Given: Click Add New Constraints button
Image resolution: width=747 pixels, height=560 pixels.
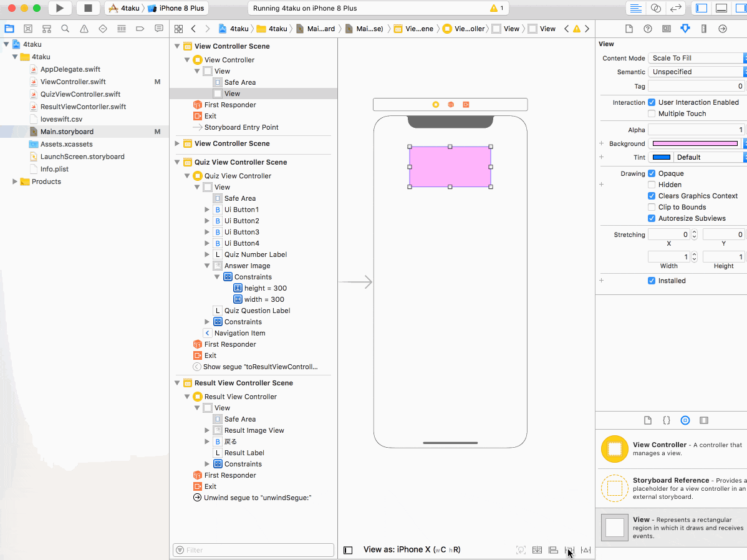Looking at the screenshot, I should coord(570,550).
